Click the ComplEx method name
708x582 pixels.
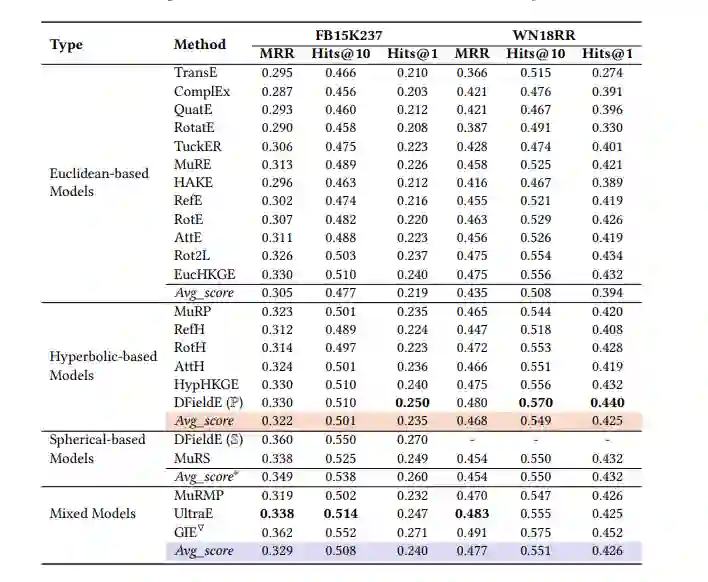pos(200,91)
